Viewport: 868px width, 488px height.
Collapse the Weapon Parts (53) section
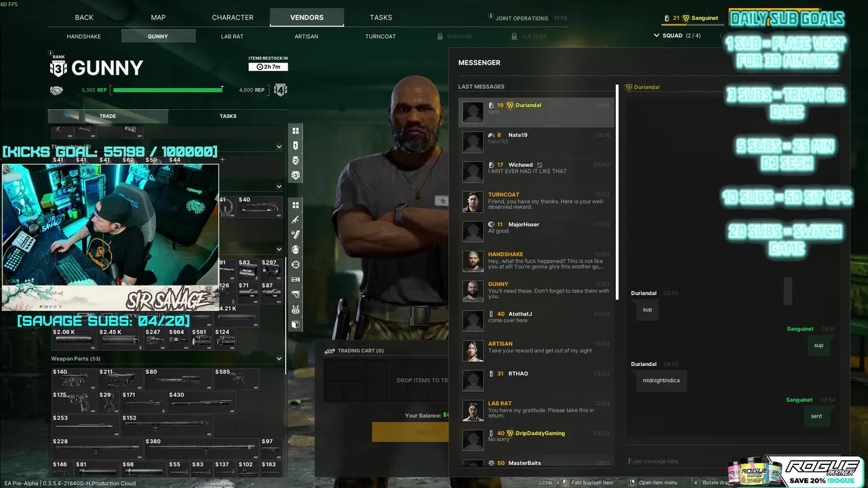coord(279,359)
